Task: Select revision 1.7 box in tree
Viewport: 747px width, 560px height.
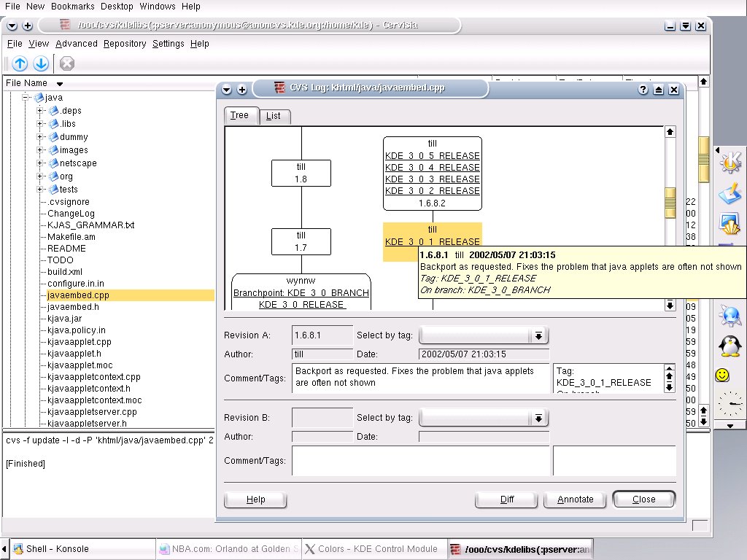Action: (301, 241)
